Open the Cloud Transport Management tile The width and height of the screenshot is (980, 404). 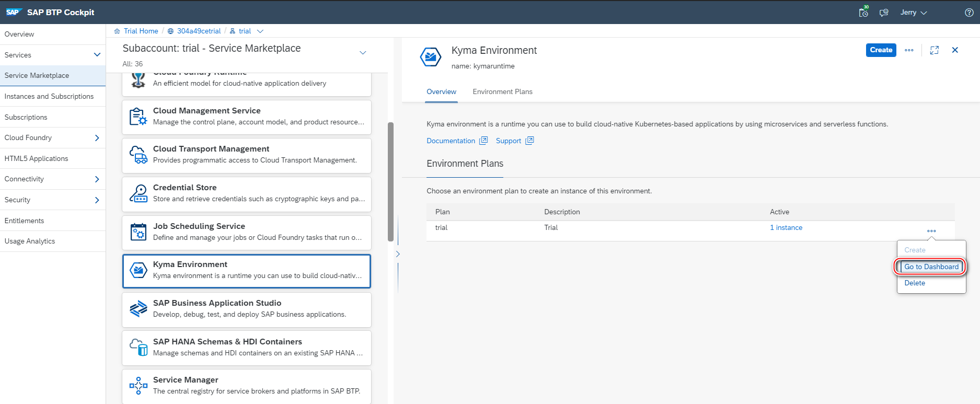point(247,156)
